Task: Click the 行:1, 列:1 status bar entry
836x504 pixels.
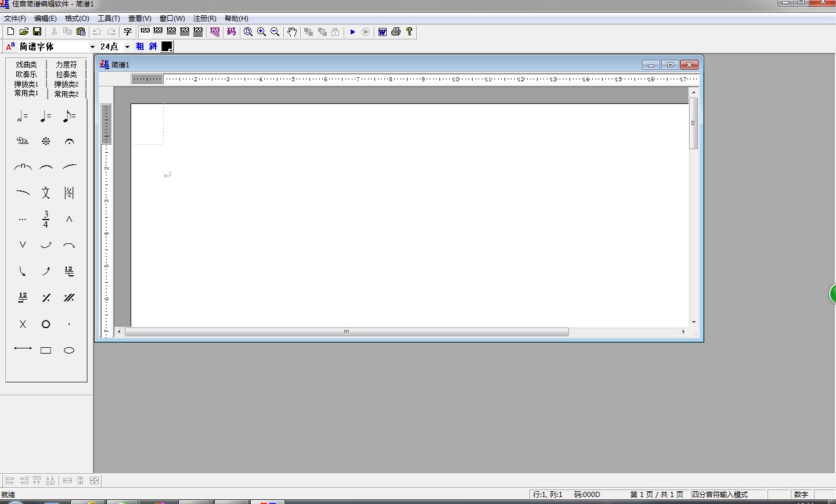Action: pyautogui.click(x=548, y=495)
